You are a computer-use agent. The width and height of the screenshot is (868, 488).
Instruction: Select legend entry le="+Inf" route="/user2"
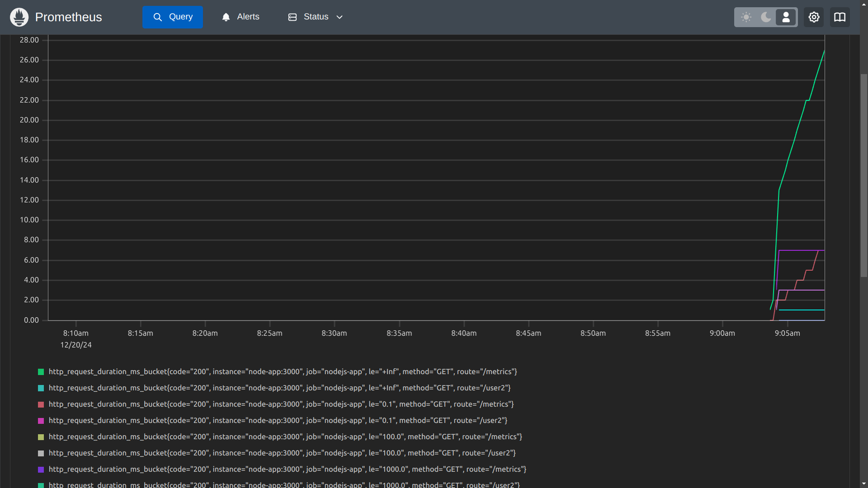pos(280,388)
